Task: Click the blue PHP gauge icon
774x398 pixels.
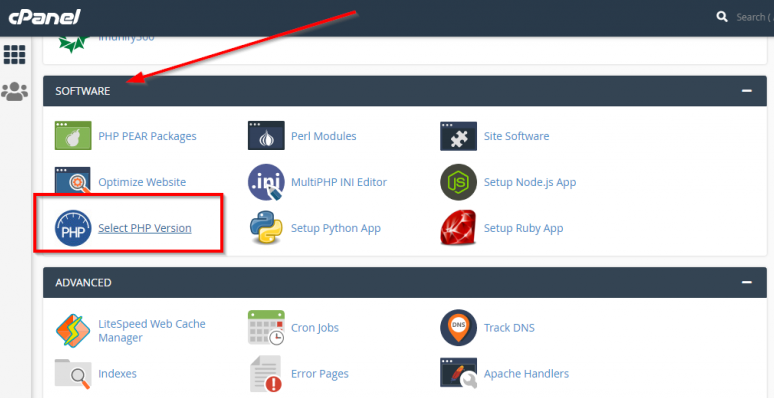Action: [x=73, y=228]
